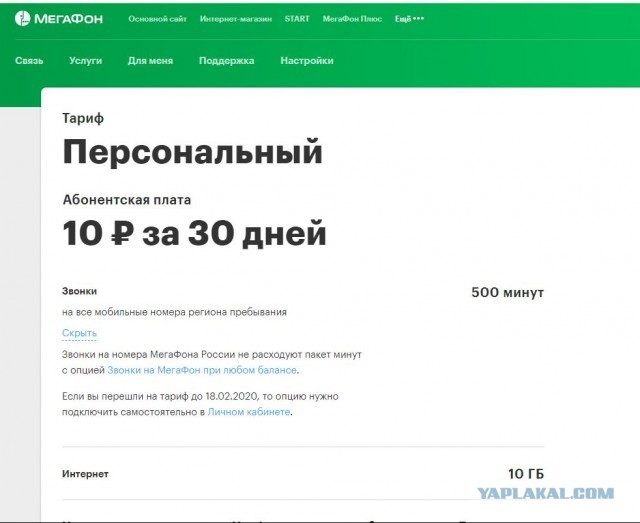
Task: Open the Интернет-магазин link
Action: 236,19
